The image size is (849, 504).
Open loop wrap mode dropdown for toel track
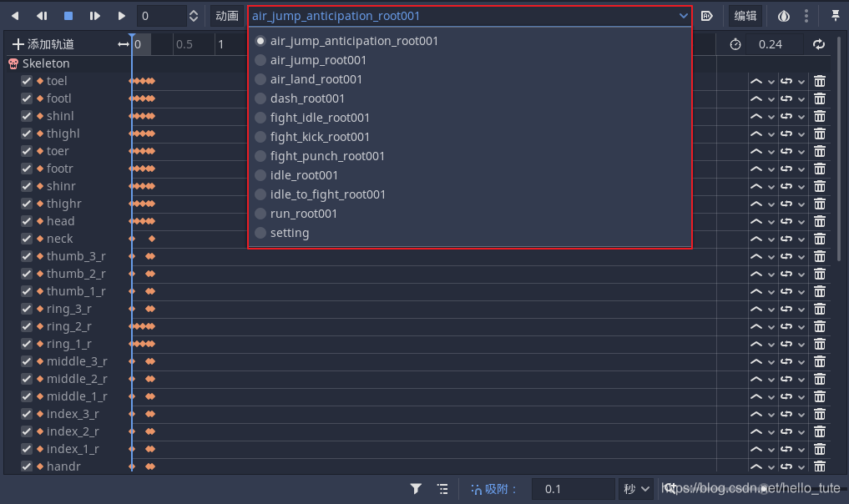[793, 81]
